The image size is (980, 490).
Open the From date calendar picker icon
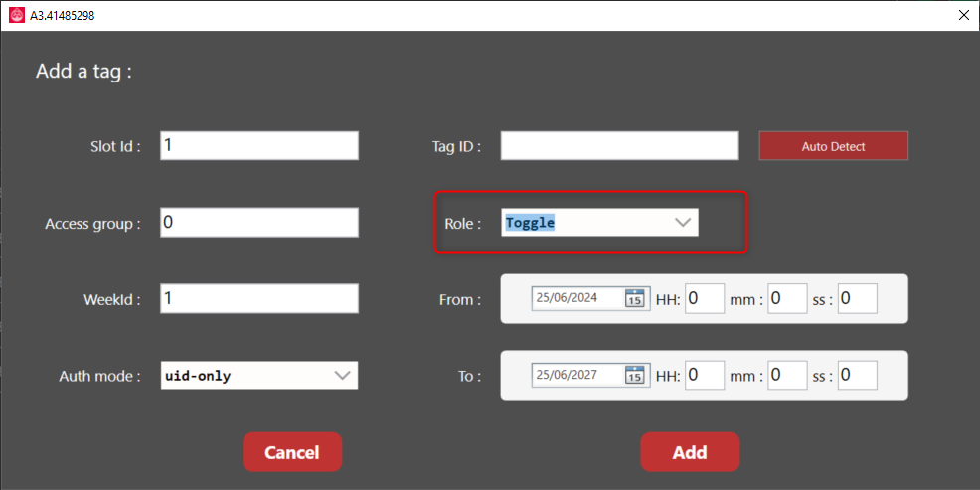point(634,298)
